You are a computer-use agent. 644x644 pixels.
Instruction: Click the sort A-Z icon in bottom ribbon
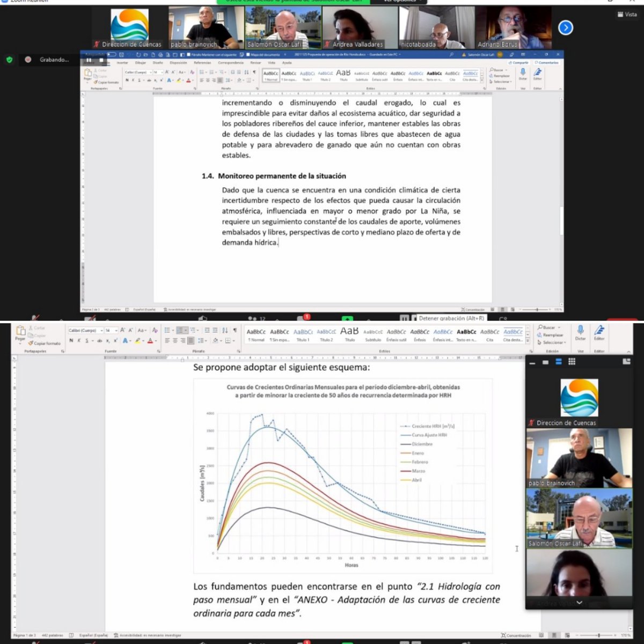(x=225, y=331)
